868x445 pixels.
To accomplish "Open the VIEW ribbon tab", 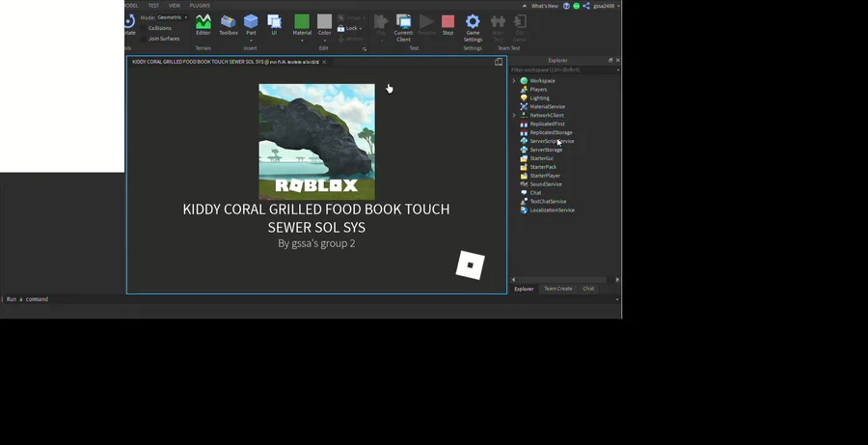I will tap(175, 6).
